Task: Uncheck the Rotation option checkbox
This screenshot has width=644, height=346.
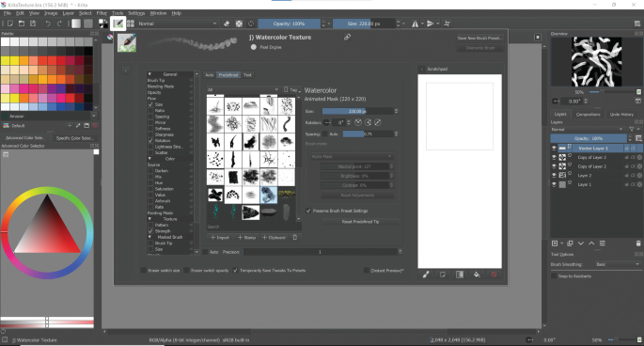Action: point(150,140)
